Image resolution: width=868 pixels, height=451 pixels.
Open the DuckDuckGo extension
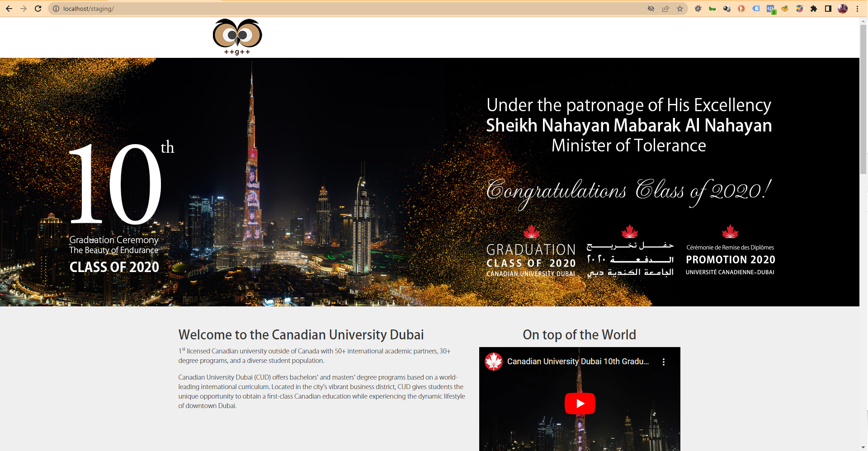(x=741, y=9)
